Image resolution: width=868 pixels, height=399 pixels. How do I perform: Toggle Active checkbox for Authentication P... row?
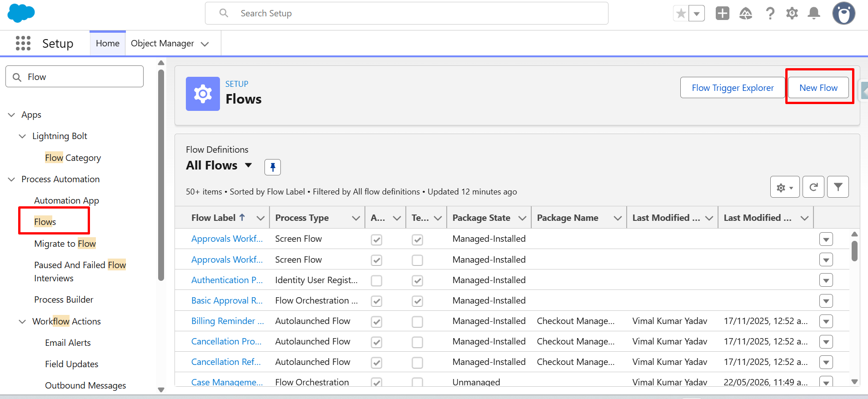coord(376,281)
